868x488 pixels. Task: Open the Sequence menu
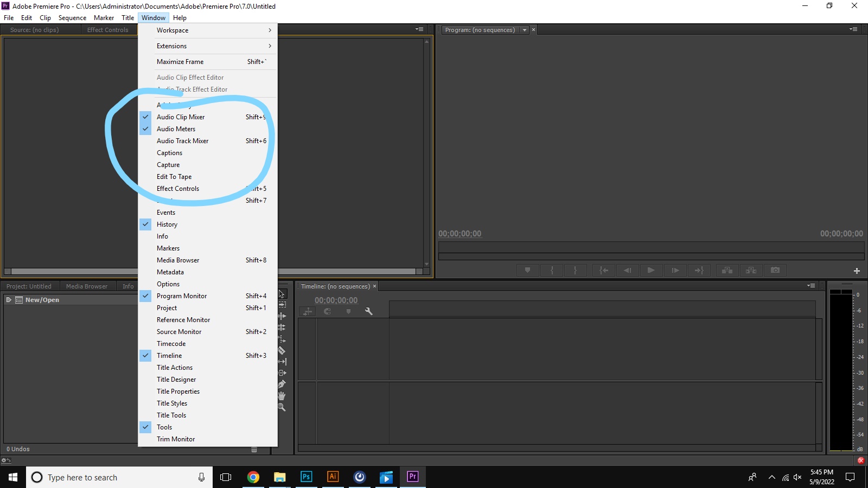pos(72,18)
